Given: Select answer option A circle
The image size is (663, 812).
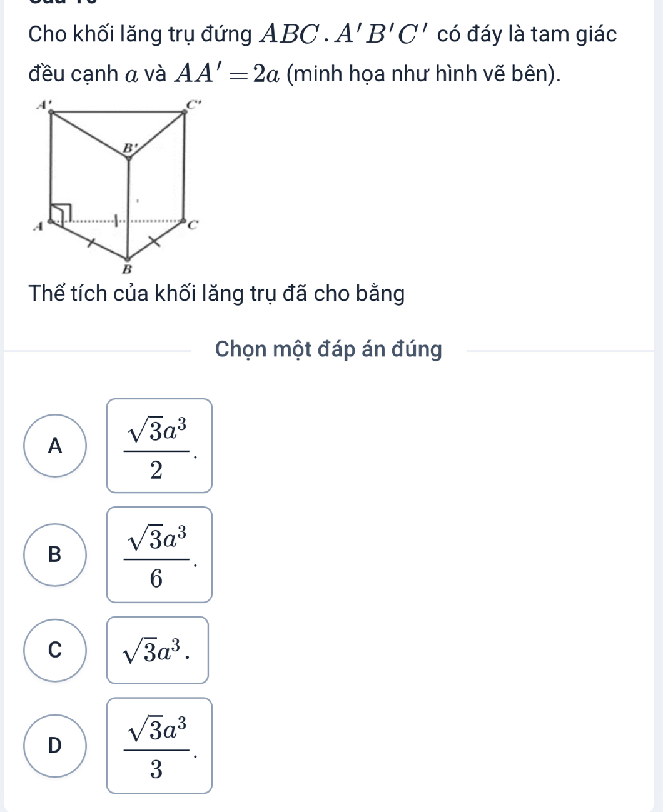Looking at the screenshot, I should pyautogui.click(x=55, y=446).
